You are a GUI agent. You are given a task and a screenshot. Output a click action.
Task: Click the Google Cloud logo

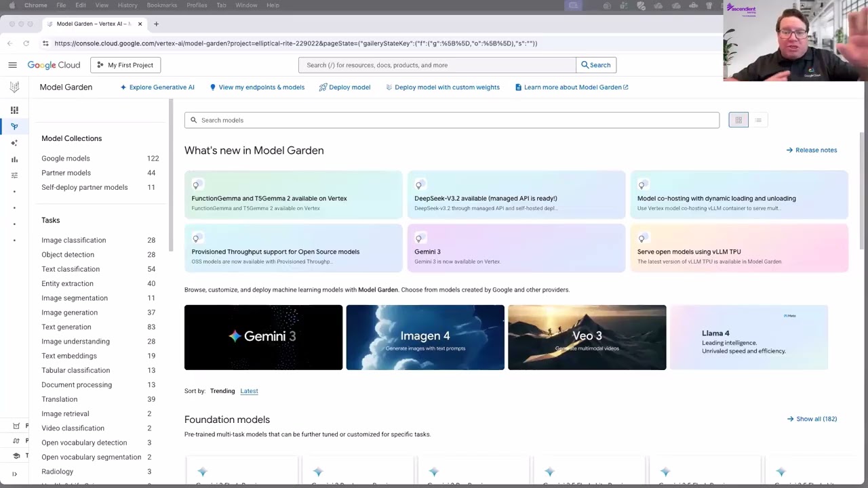click(x=54, y=65)
